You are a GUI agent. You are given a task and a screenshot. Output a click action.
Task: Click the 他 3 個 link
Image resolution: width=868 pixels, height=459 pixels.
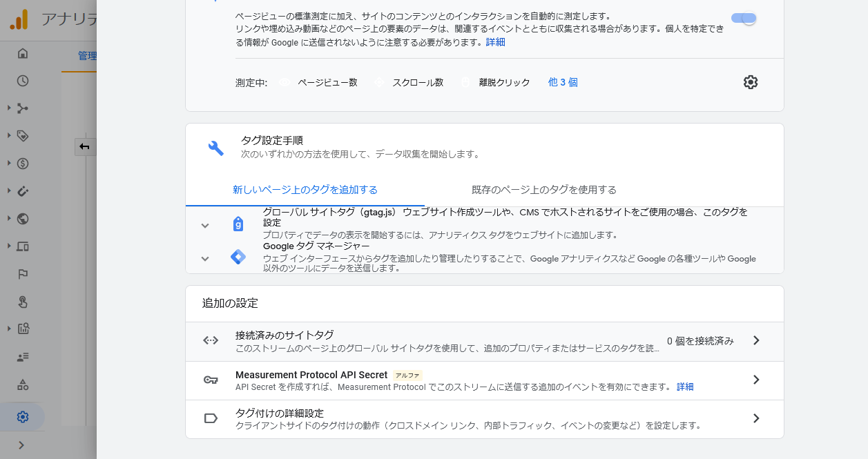click(563, 82)
